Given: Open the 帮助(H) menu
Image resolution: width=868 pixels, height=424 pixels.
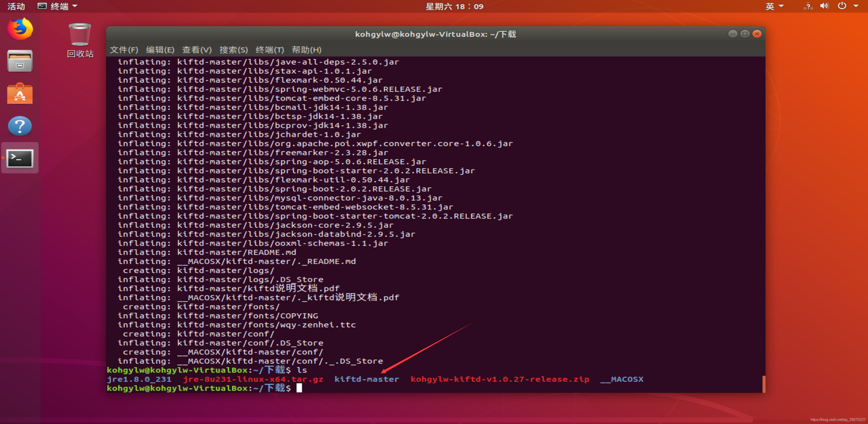Looking at the screenshot, I should (306, 50).
